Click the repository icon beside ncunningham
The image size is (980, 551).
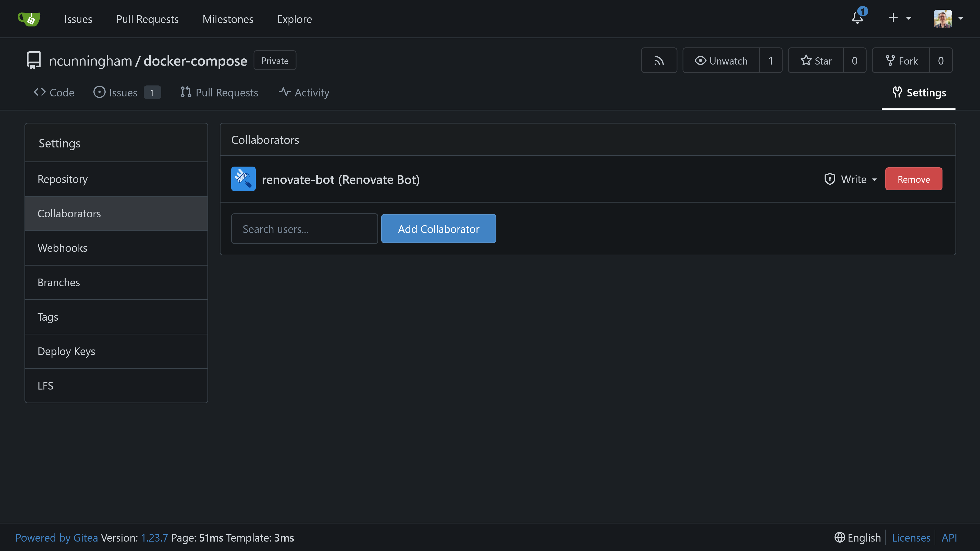pyautogui.click(x=33, y=60)
